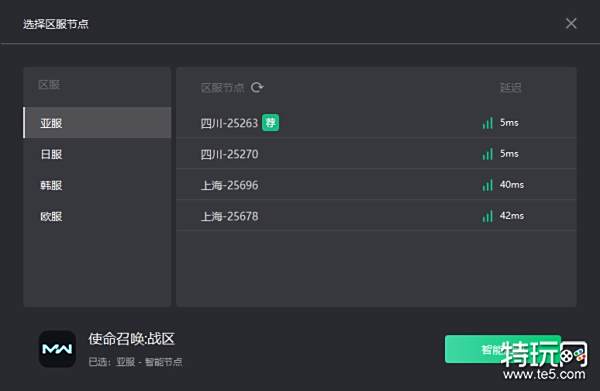Click the 已选: 亚服 - 智能节点 text
This screenshot has width=600, height=391.
pyautogui.click(x=135, y=362)
